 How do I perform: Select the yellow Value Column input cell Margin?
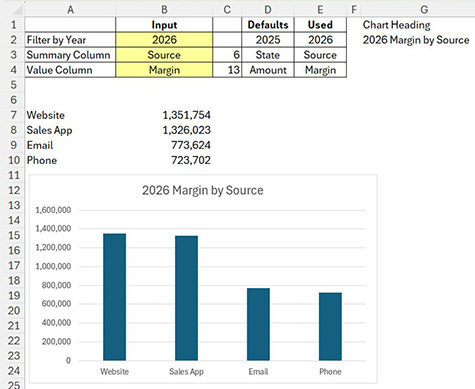tap(164, 70)
